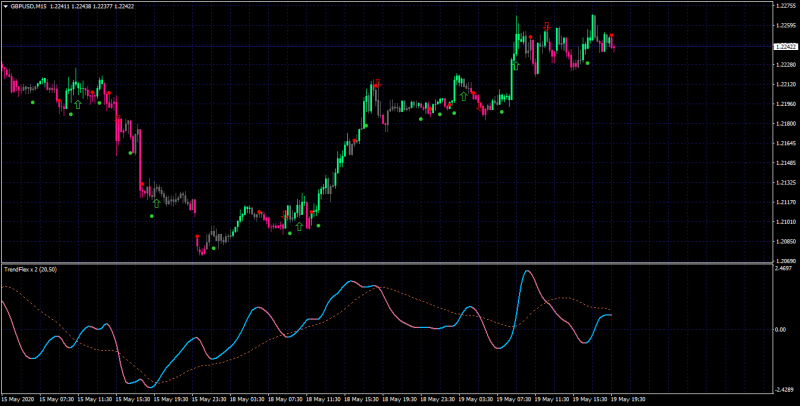Click price scale value 1.22280
Viewport: 800px width, 406px height.
pos(785,65)
